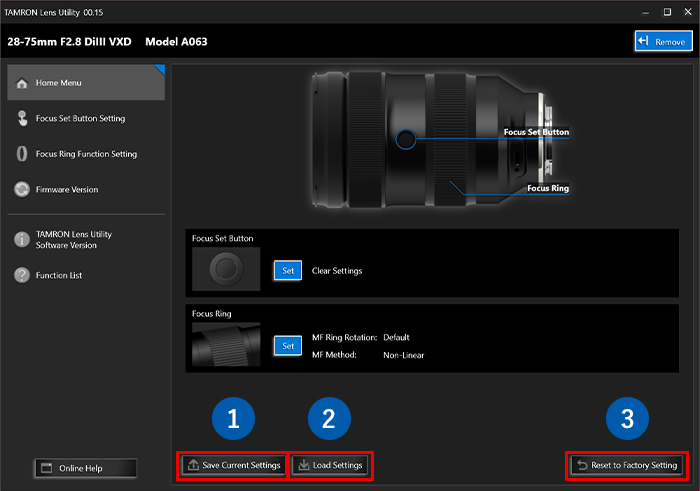
Task: Click the Focus Ring thumbnail image
Action: pos(226,345)
